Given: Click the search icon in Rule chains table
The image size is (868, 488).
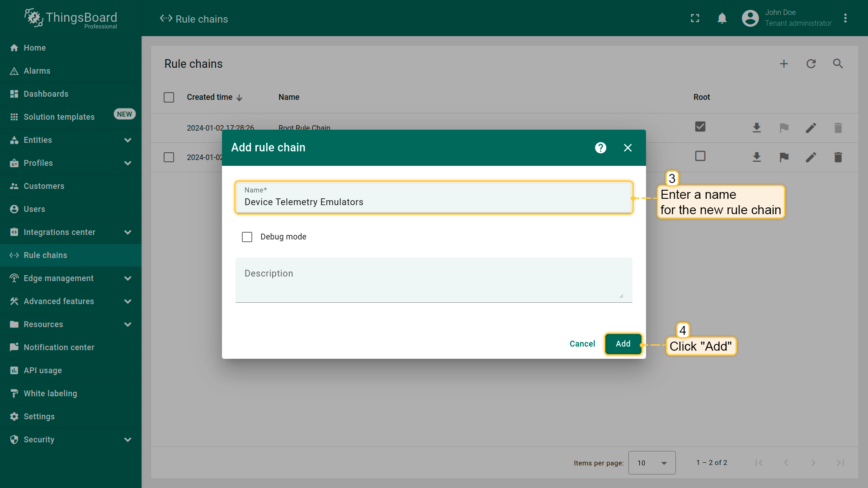Looking at the screenshot, I should (838, 64).
